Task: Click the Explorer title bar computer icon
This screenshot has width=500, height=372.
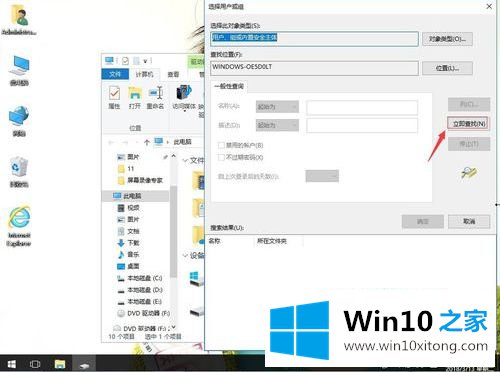Action: (109, 60)
